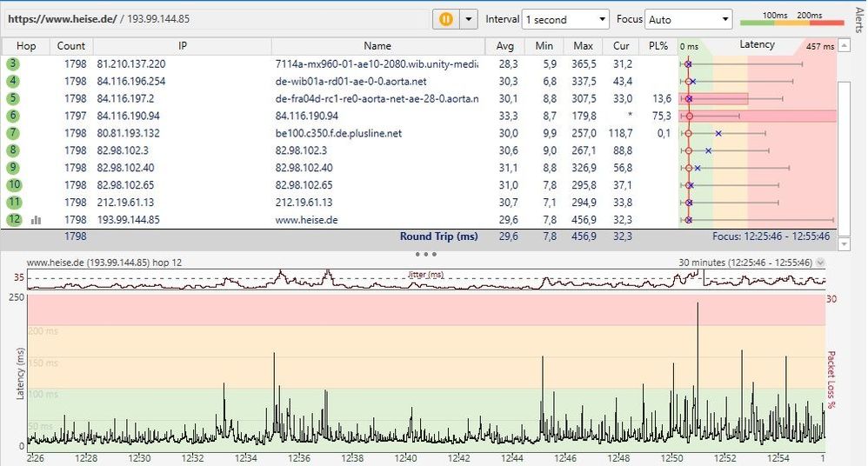This screenshot has width=868, height=466.
Task: Click the hop 5 number icon
Action: tap(14, 98)
